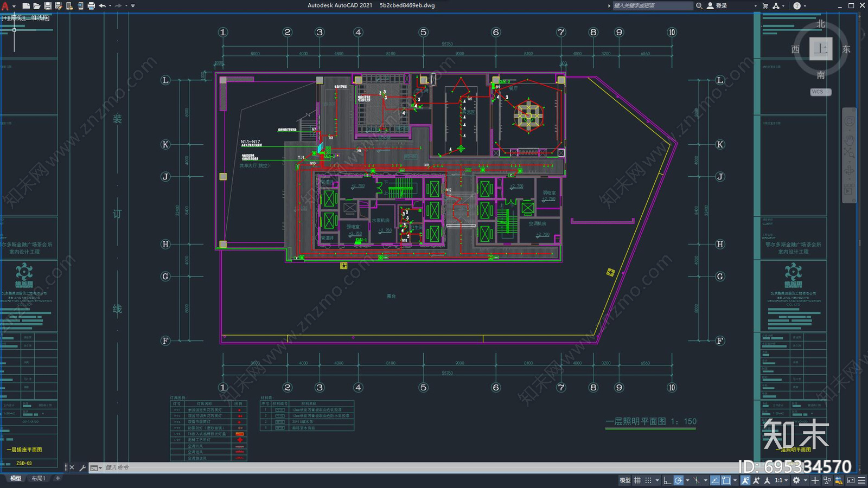This screenshot has height=488, width=868.
Task: Click the workspace switching gear icon
Action: (796, 480)
